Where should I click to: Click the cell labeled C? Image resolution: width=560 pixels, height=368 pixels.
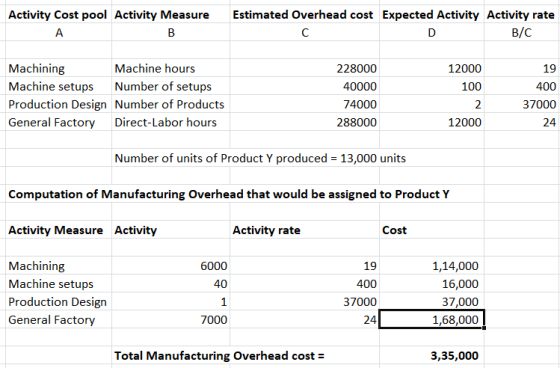[x=305, y=33]
